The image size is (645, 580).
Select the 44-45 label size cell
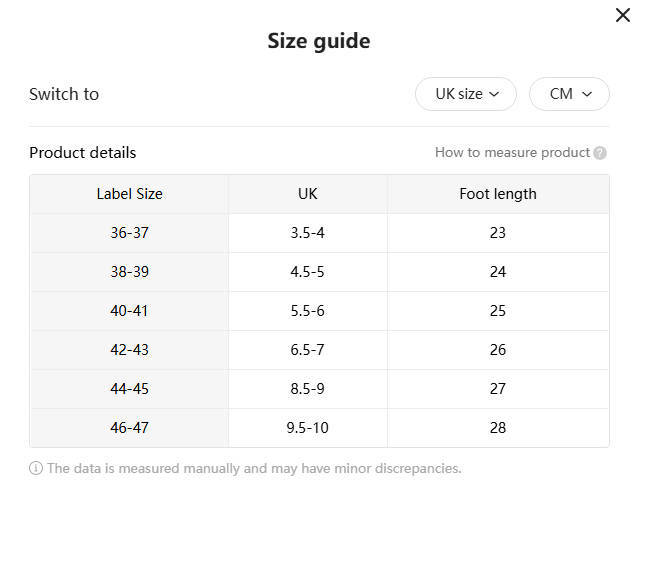pos(129,389)
